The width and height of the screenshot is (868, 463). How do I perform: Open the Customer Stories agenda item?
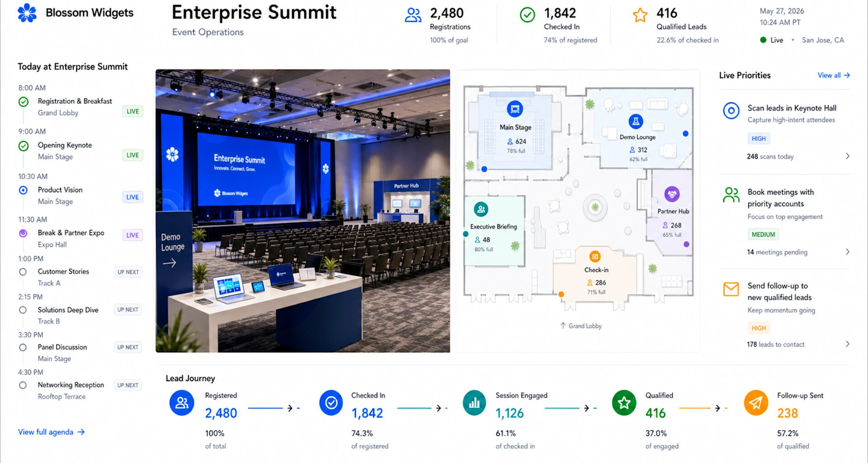pos(80,277)
